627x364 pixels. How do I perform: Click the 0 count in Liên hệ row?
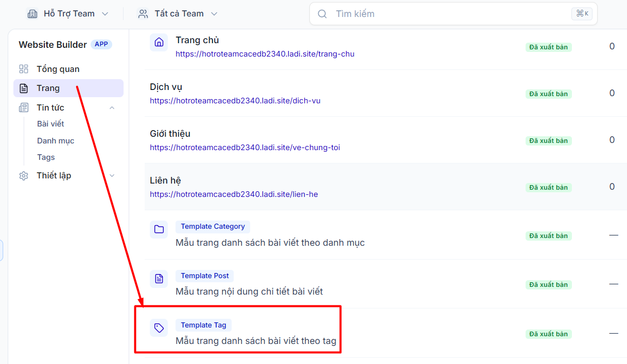612,187
